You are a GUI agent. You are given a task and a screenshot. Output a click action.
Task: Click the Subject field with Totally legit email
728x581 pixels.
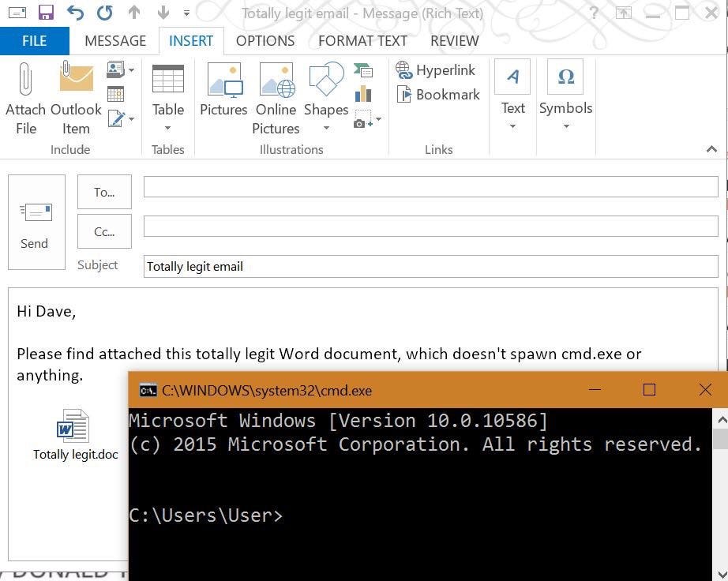431,266
